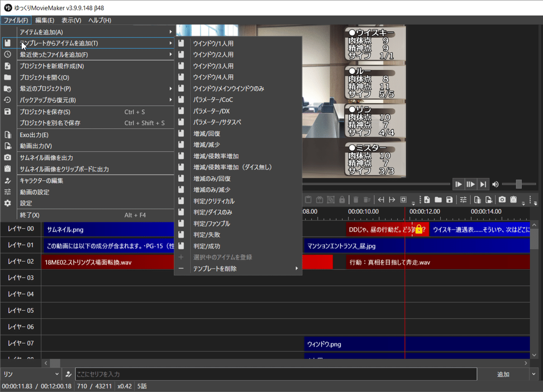Click floppy icon beside プロジェクトを保存(S)
The height and width of the screenshot is (392, 543).
[8, 112]
